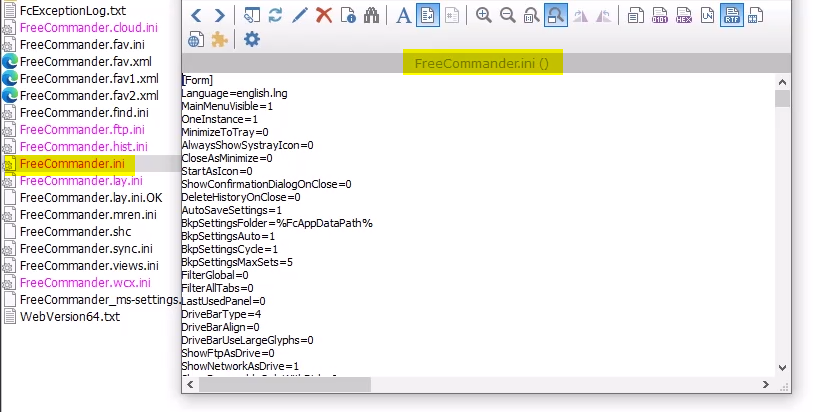Select FreeCommander.fav2.xml file
Viewport: 820px width, 412px height.
pyautogui.click(x=89, y=96)
